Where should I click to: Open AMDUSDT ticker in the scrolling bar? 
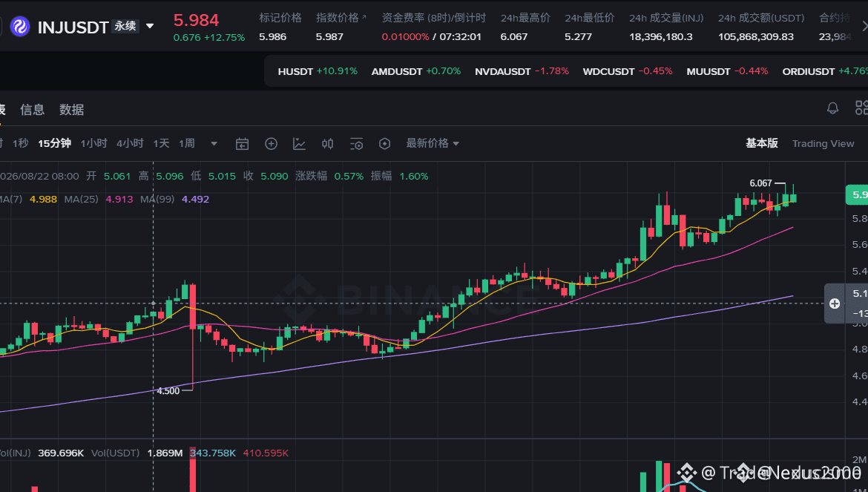coord(415,71)
